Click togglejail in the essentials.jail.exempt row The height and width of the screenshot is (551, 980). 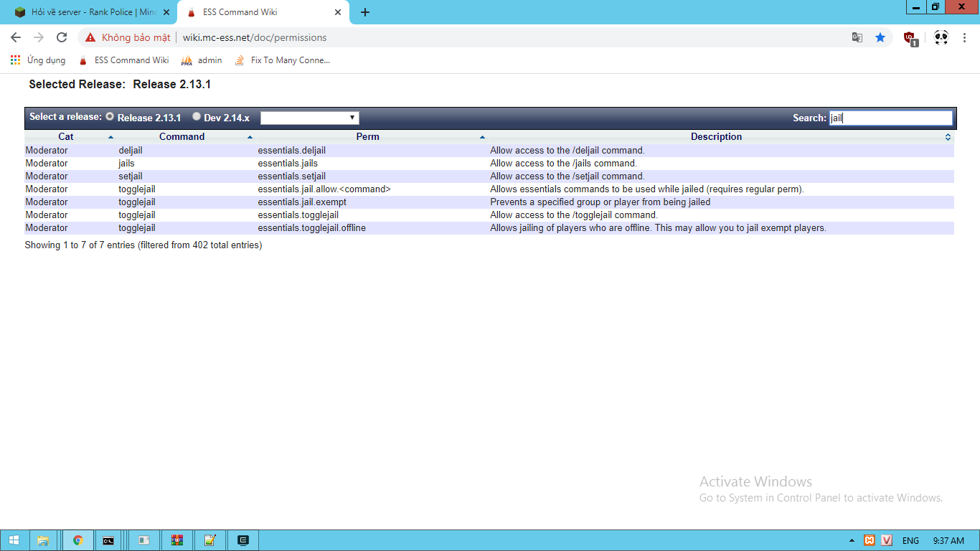pos(137,202)
